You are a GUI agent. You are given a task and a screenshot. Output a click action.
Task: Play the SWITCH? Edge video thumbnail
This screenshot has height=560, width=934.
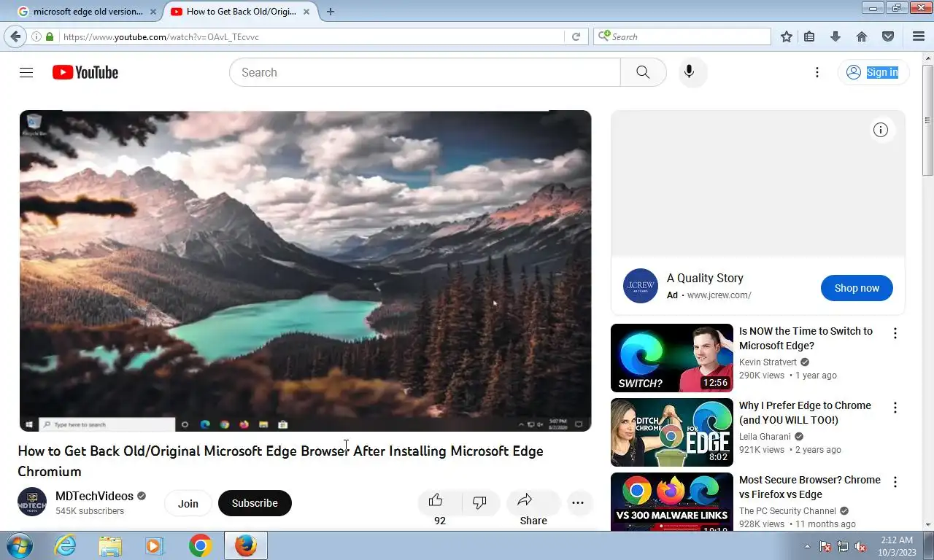pyautogui.click(x=671, y=358)
